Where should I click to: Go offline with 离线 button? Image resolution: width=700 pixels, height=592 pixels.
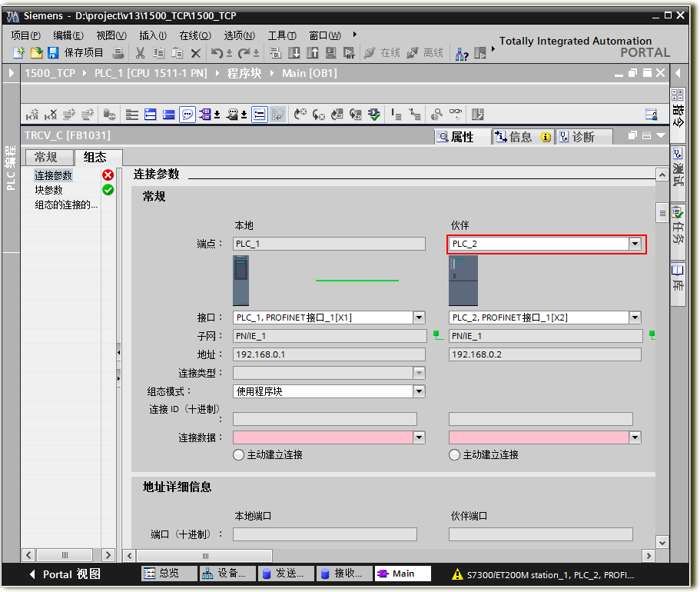point(425,53)
